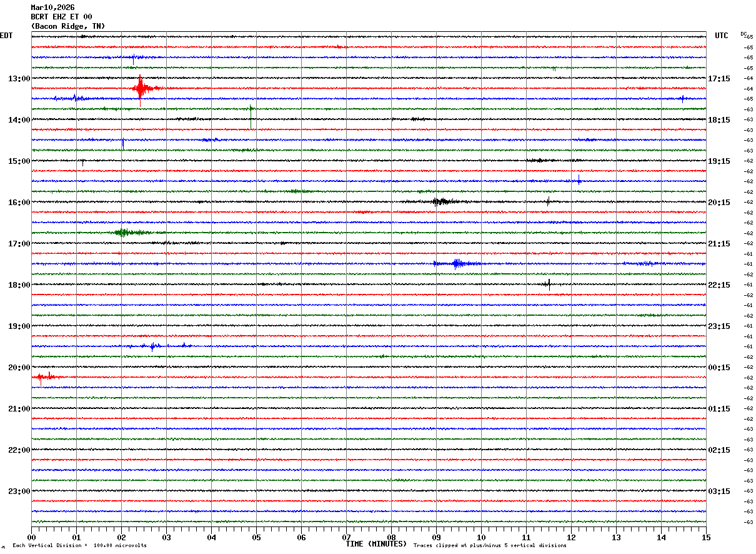This screenshot has height=554, width=756.
Task: Click the Bacon Ridge, TN location text
Action: point(68,26)
